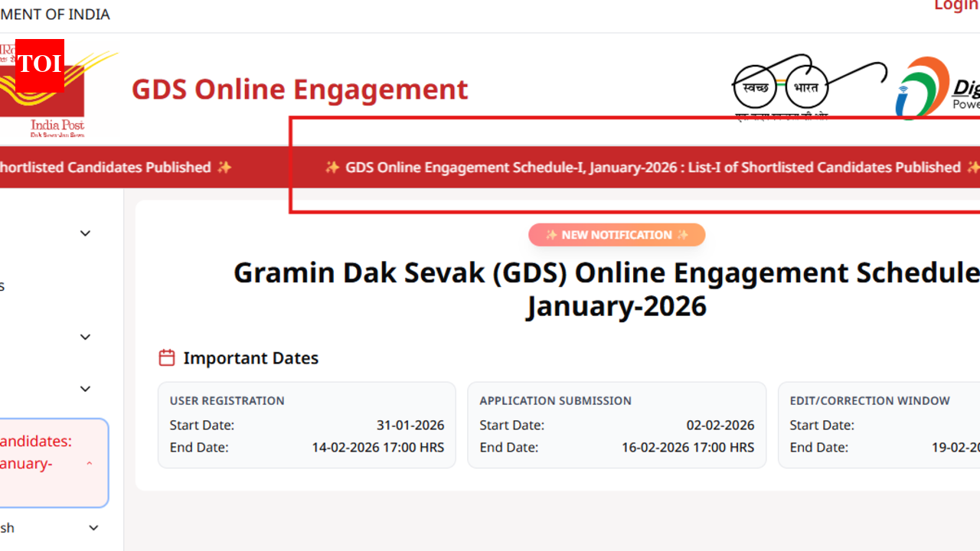Select the USER REGISTRATION dates card
Image resolution: width=980 pixels, height=551 pixels.
point(306,425)
